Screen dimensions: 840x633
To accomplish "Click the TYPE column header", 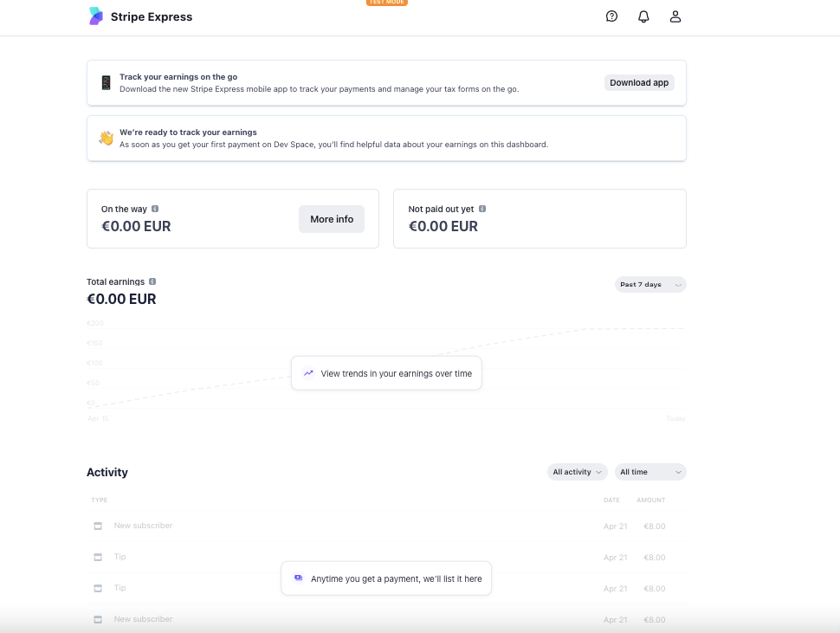I will 99,500.
